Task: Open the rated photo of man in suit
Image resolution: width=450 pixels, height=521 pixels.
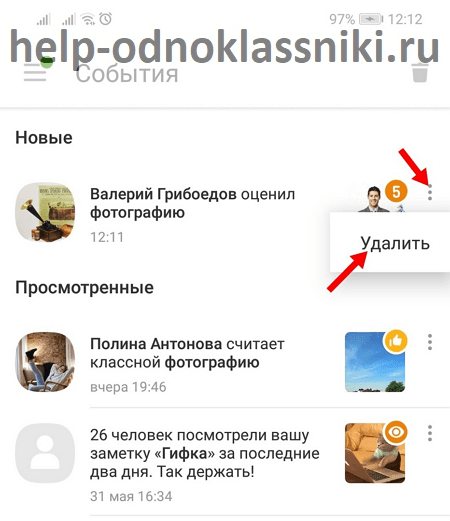Action: coord(374,199)
